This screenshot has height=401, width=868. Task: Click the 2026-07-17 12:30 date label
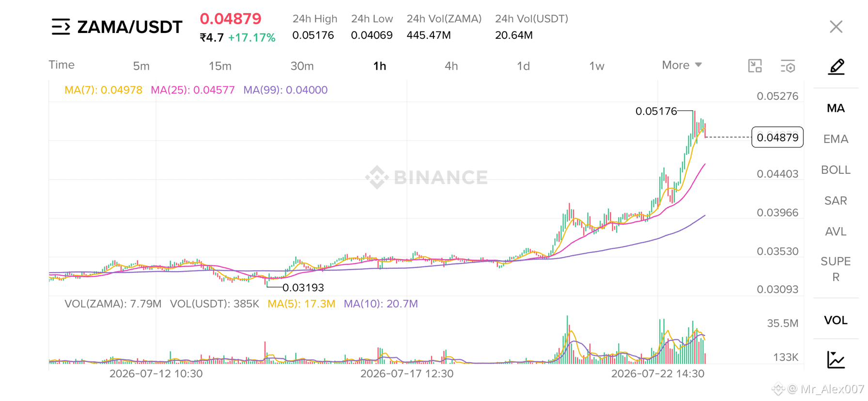407,374
